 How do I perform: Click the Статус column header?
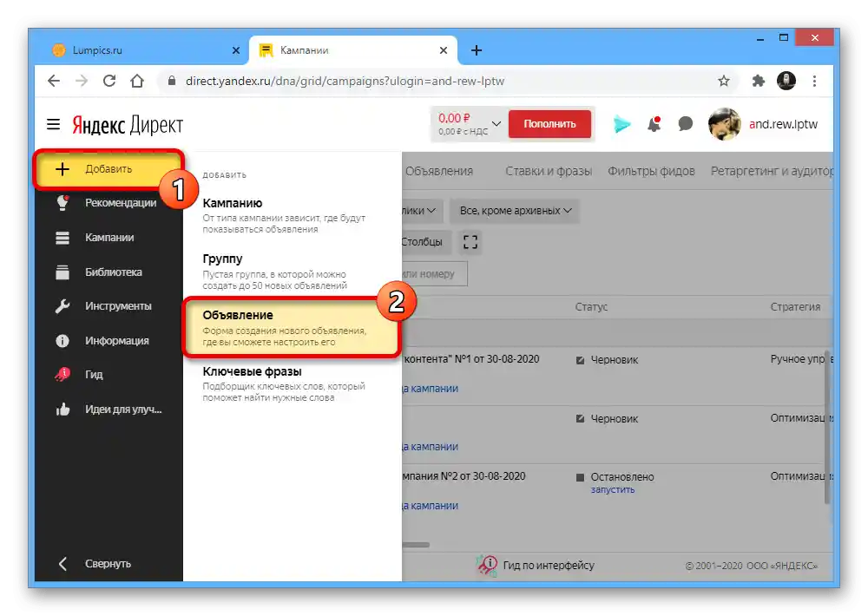[591, 306]
